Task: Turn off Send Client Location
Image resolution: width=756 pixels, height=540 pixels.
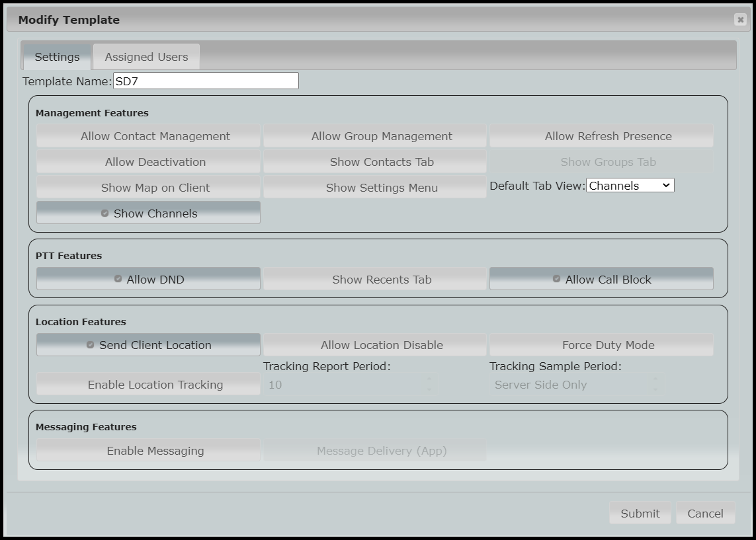Action: 148,344
